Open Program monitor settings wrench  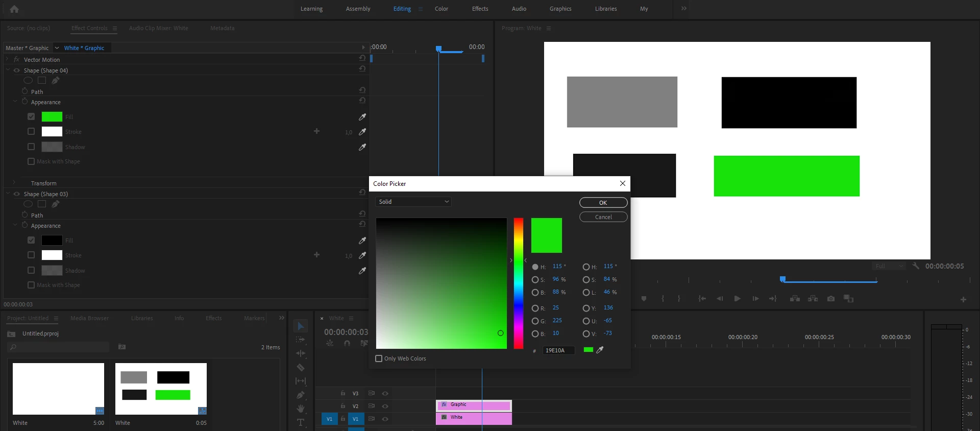tap(916, 266)
